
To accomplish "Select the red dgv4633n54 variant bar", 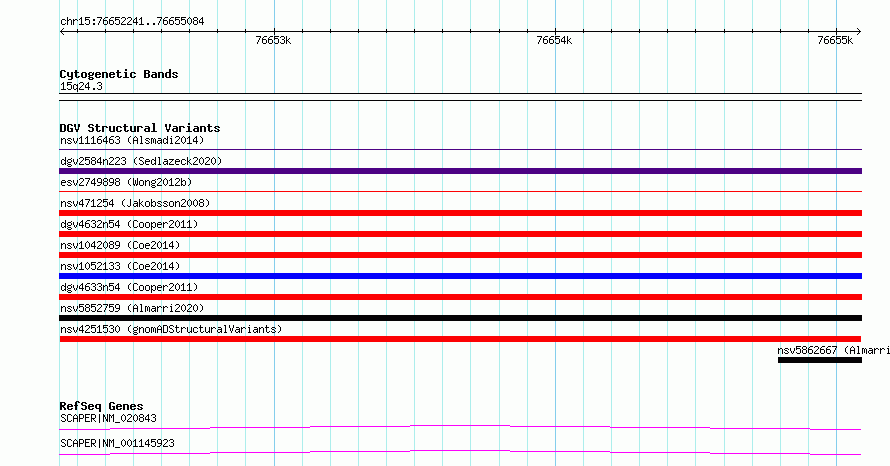I will 460,297.
